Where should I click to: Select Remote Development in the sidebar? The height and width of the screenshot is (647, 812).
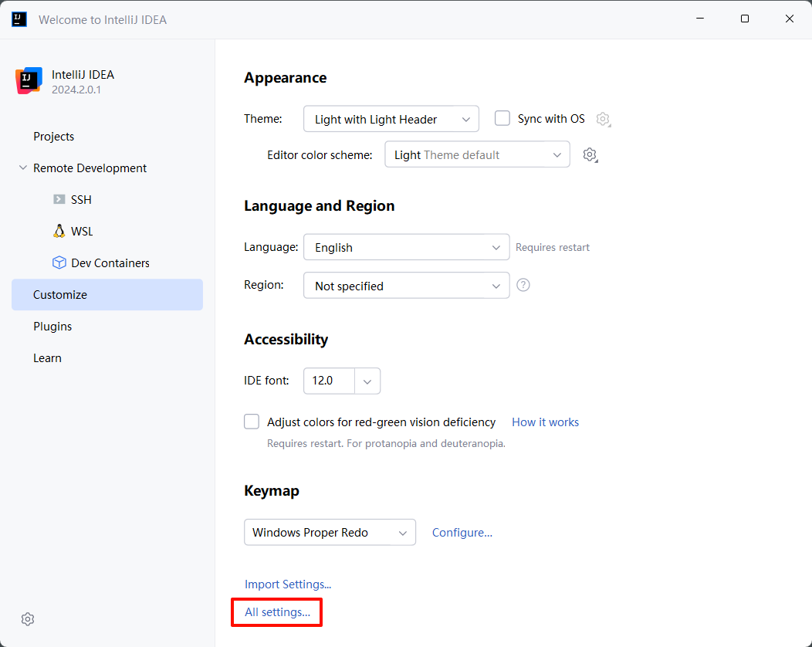coord(90,168)
